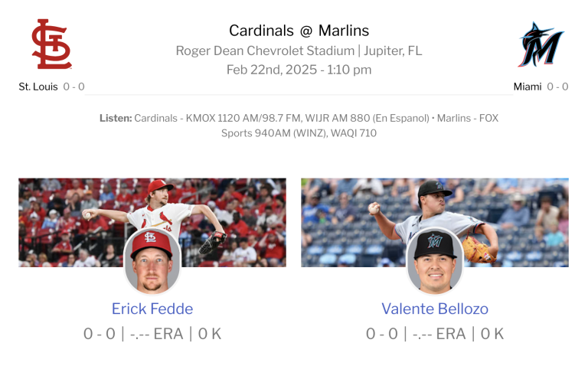Click the Cardinals @ Marlins game title
The image size is (588, 392).
point(299,31)
